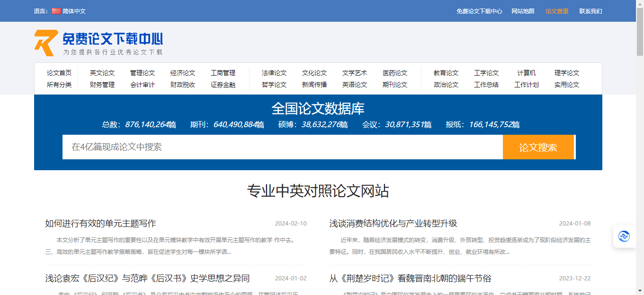Click the orange 论文搜索 search button
Screen dimensions: 644x295
click(x=538, y=147)
